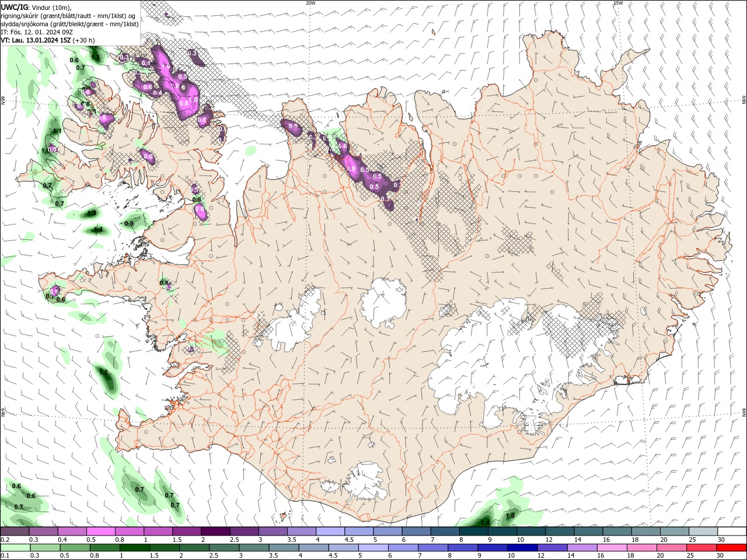
Task: Select the palest green rain swatch starting at 0.1
Action: (15, 548)
